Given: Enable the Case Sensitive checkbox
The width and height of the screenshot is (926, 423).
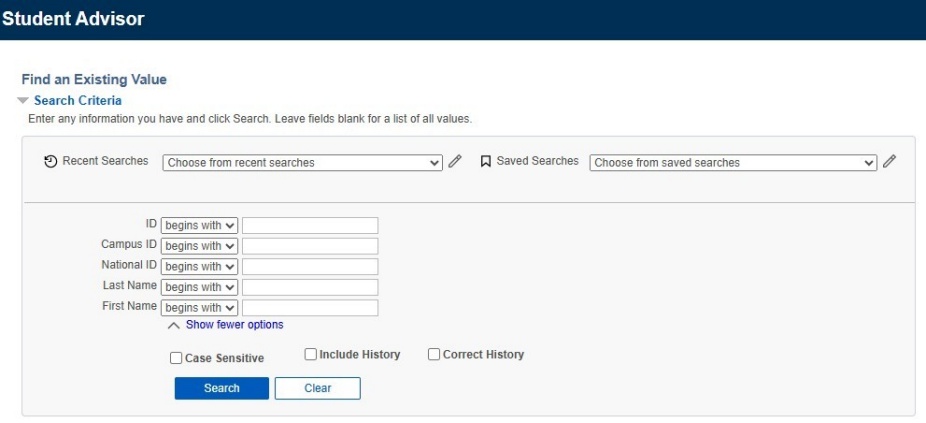Looking at the screenshot, I should pos(176,358).
